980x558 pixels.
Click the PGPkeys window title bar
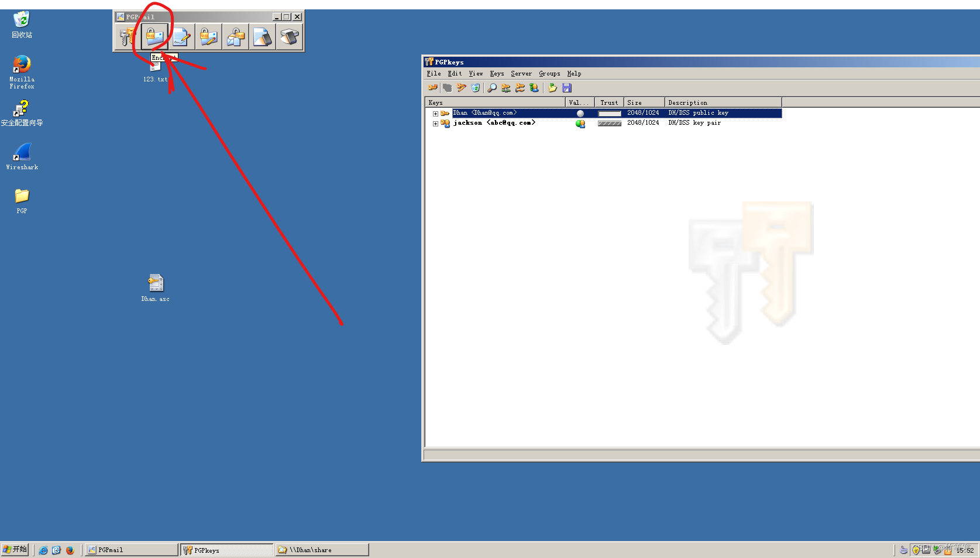point(701,61)
